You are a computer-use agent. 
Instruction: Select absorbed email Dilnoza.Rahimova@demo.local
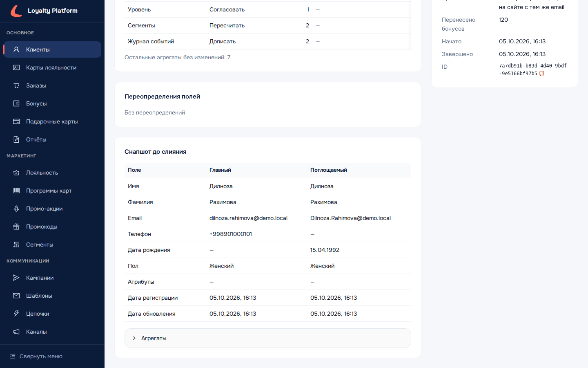(350, 218)
